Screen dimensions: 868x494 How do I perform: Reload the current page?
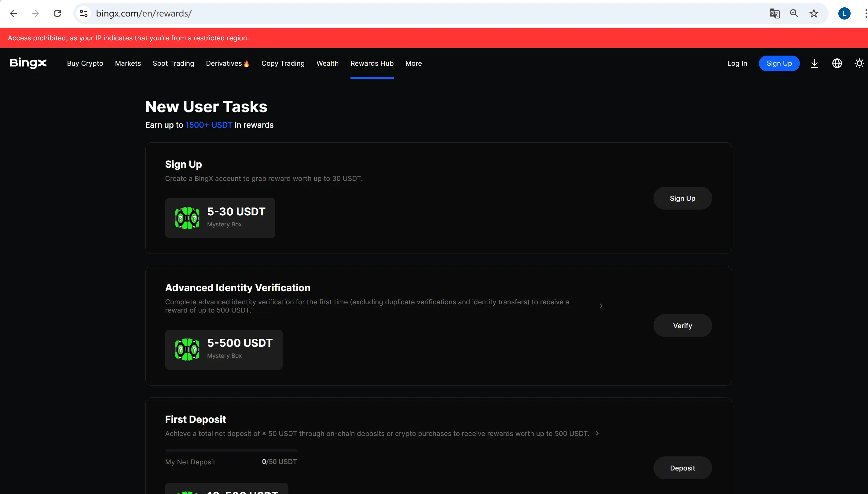click(58, 13)
